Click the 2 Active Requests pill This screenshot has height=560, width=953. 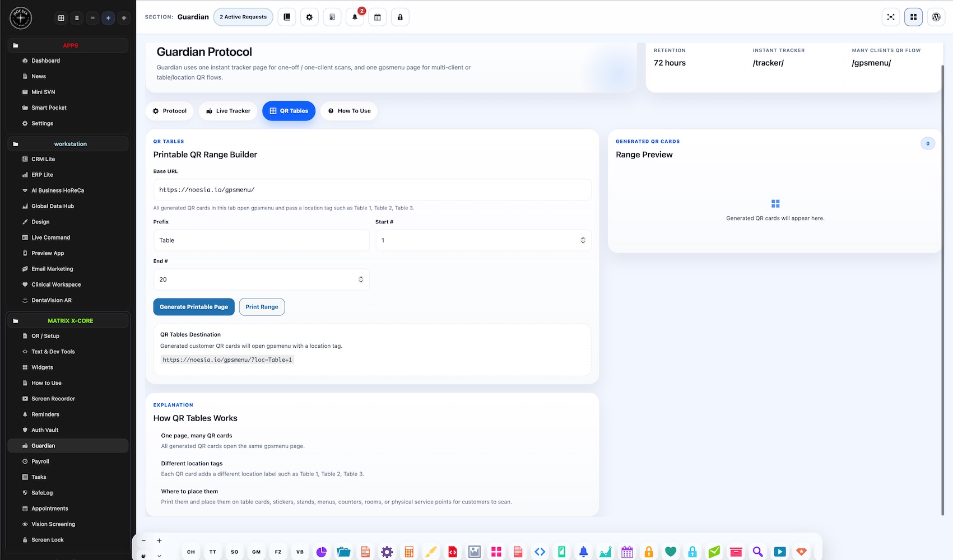[x=243, y=17]
